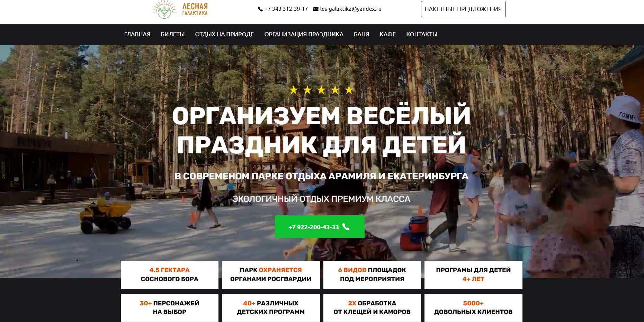Navigate to Кафе page

(387, 34)
